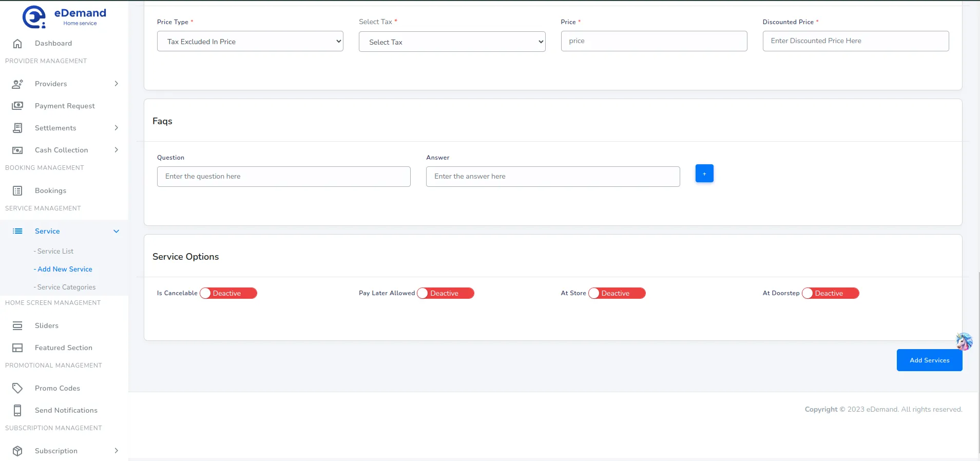Click the Dashboard home icon
The width and height of the screenshot is (980, 461).
[x=17, y=44]
